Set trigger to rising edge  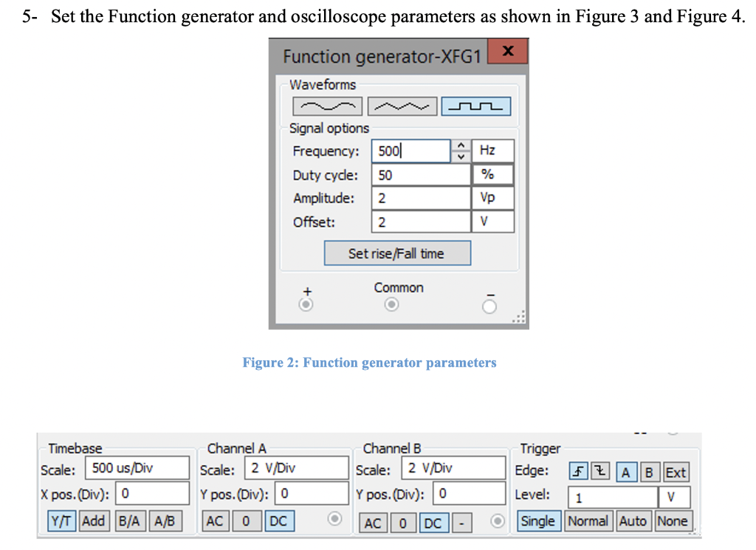577,470
